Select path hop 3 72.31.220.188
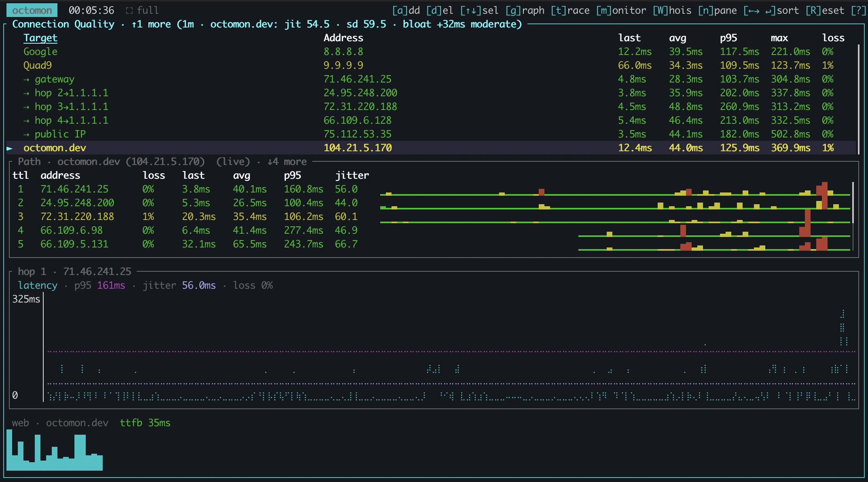 coord(431,216)
